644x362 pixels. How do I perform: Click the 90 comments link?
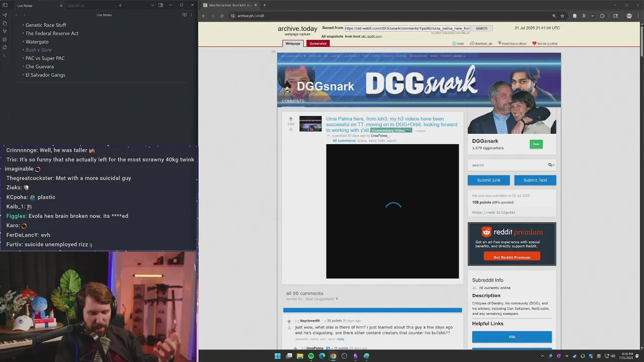coord(344,141)
